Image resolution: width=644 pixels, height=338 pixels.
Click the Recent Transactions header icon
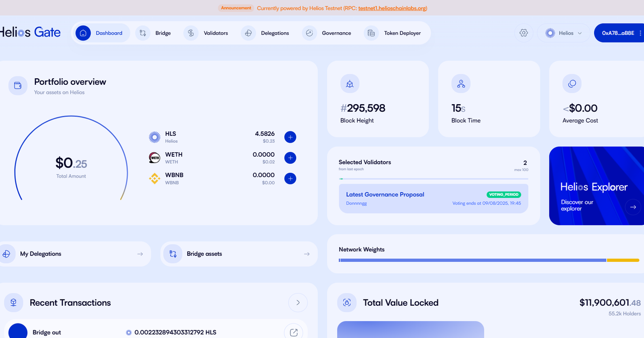pyautogui.click(x=13, y=303)
